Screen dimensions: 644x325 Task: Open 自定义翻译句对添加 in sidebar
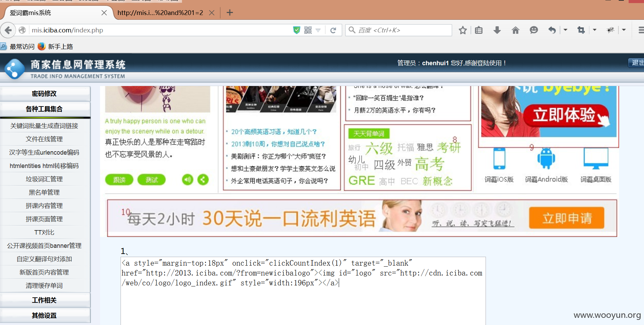(44, 259)
